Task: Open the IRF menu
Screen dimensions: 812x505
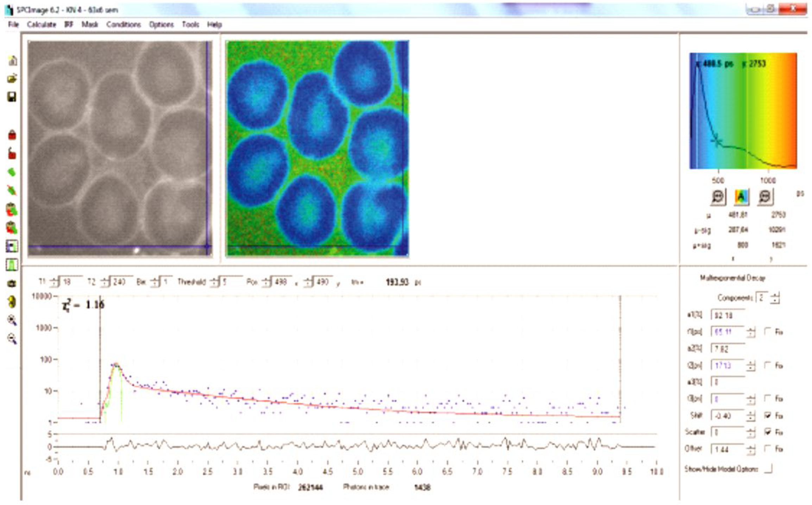Action: click(x=69, y=25)
